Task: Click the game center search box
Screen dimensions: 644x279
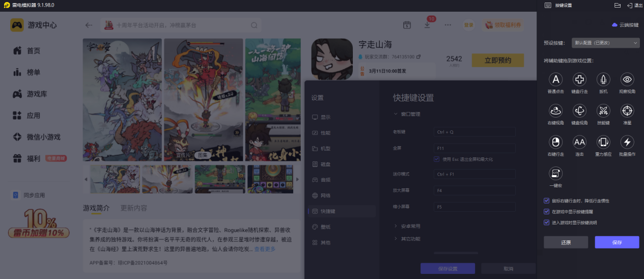Action: coord(181,25)
